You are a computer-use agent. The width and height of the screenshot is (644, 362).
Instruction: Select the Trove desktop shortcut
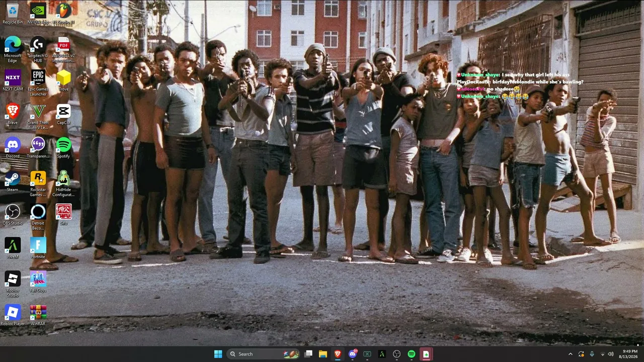tap(63, 80)
